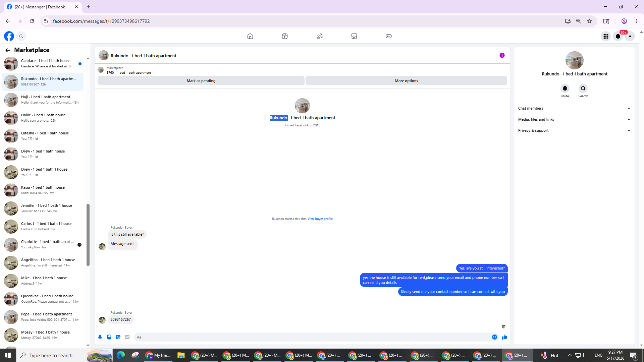The height and width of the screenshot is (362, 644).
Task: Open the Friends icon in top navigation
Action: coord(320,36)
